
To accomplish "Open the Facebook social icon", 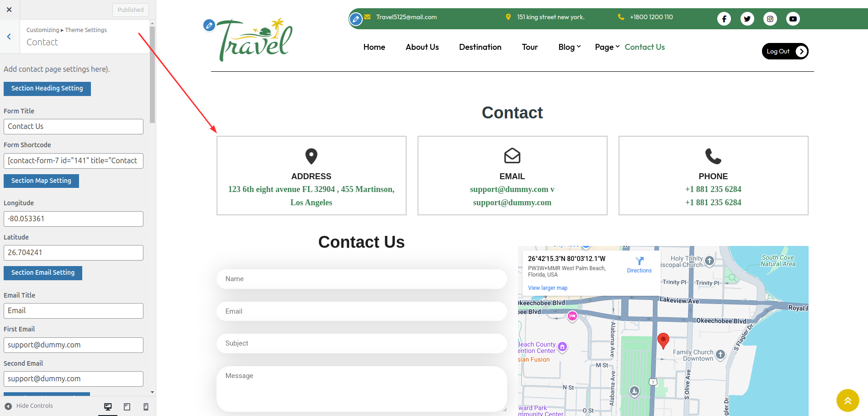I will (724, 19).
